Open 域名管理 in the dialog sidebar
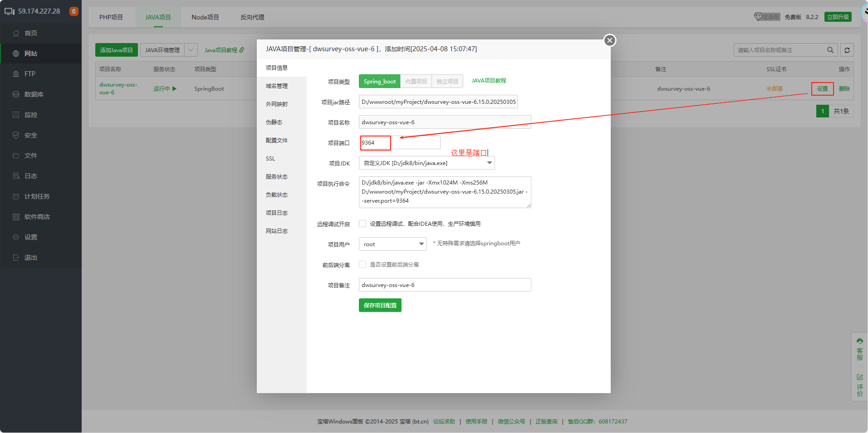 (x=277, y=86)
